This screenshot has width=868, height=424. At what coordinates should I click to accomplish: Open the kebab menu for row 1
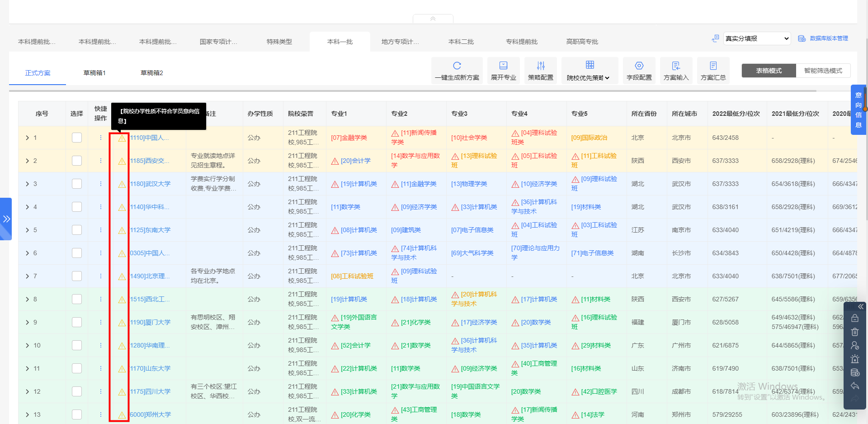pyautogui.click(x=100, y=138)
